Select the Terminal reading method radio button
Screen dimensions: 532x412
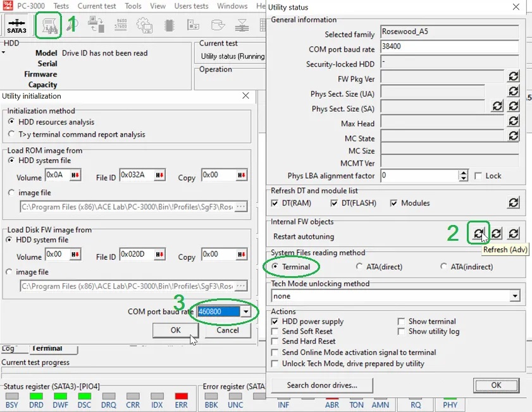tap(277, 267)
